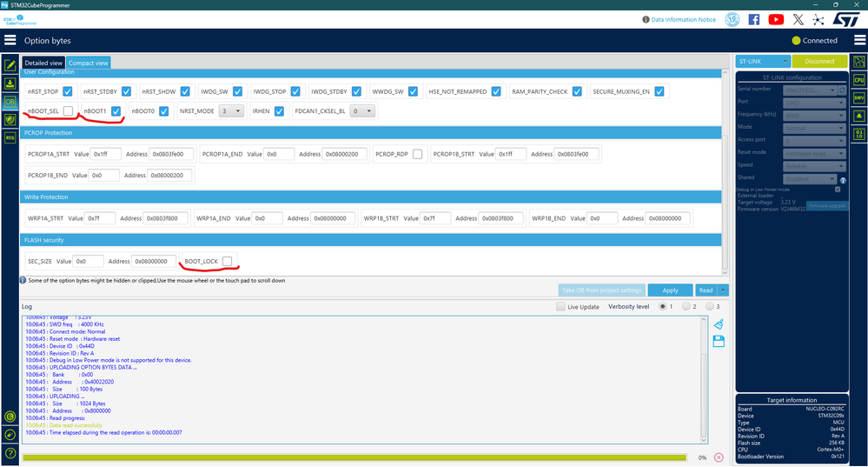
Task: Open the SWV viewer icon
Action: [x=859, y=98]
